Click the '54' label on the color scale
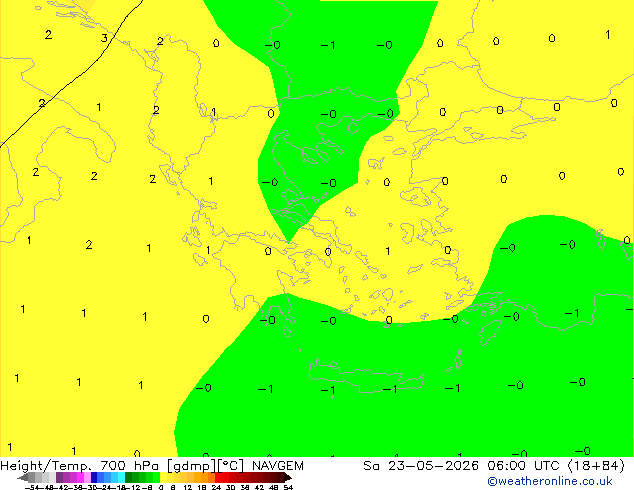634x490 pixels. point(288,487)
